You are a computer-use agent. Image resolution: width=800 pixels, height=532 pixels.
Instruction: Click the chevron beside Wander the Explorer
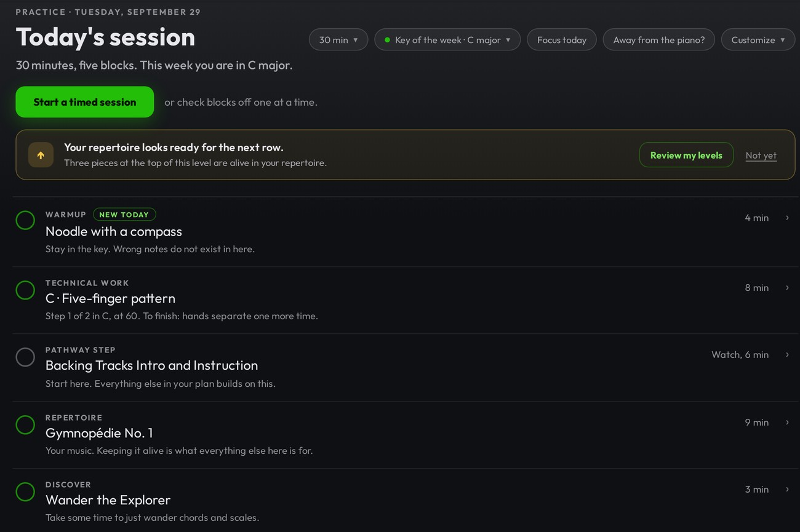pos(787,489)
